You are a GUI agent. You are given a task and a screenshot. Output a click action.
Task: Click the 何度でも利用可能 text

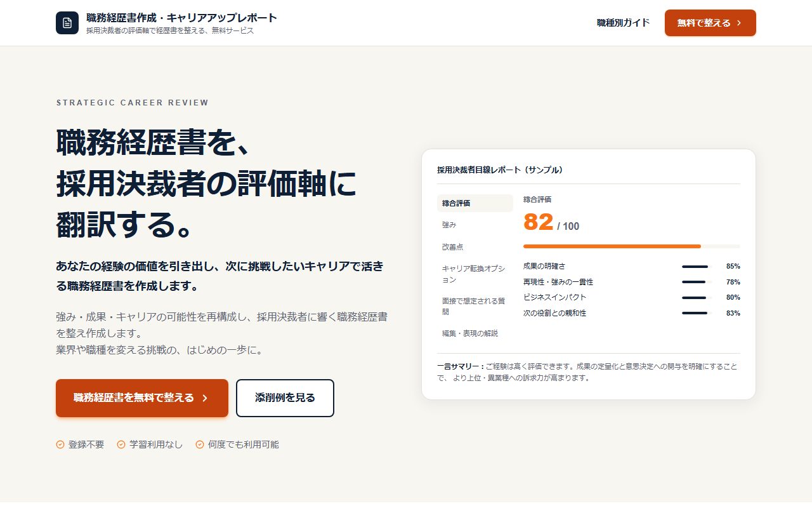(244, 444)
